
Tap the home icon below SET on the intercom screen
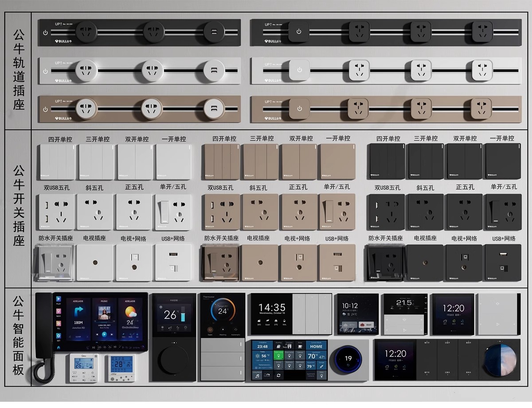pos(59,348)
